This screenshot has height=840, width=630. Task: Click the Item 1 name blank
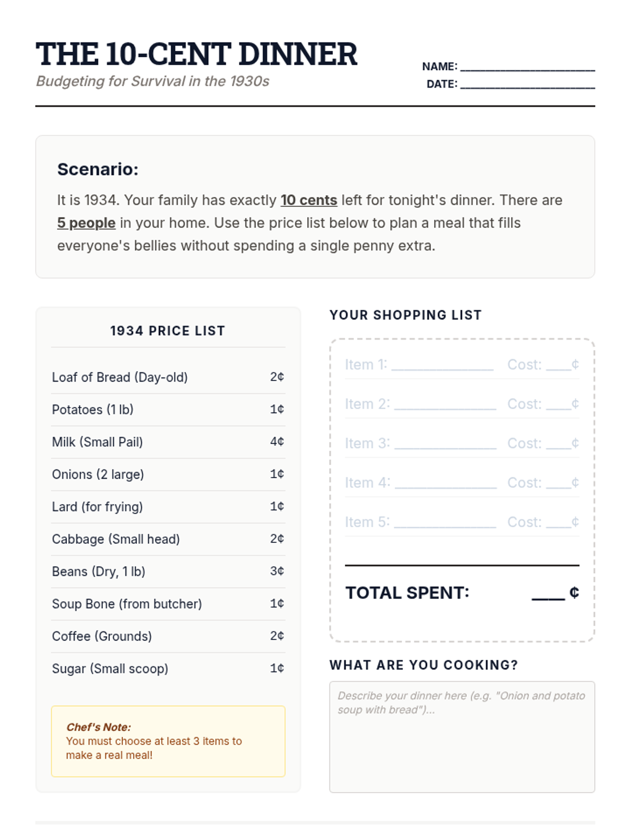442,365
